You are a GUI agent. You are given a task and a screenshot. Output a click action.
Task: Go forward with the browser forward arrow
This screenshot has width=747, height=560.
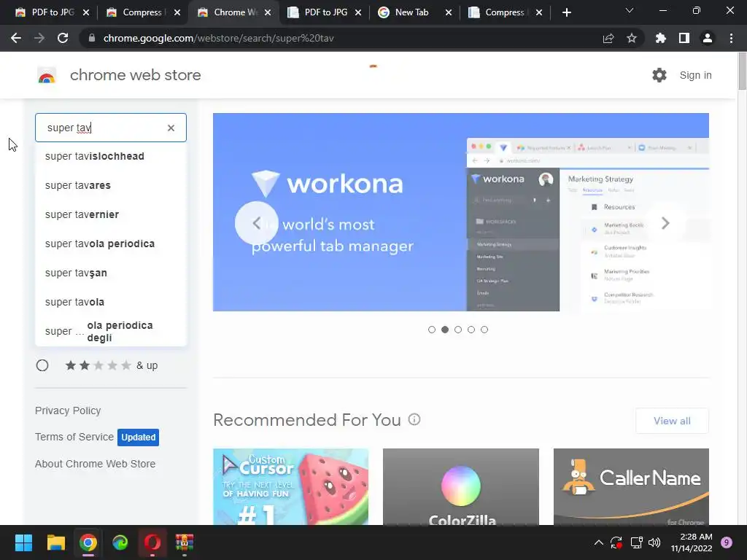click(x=39, y=38)
